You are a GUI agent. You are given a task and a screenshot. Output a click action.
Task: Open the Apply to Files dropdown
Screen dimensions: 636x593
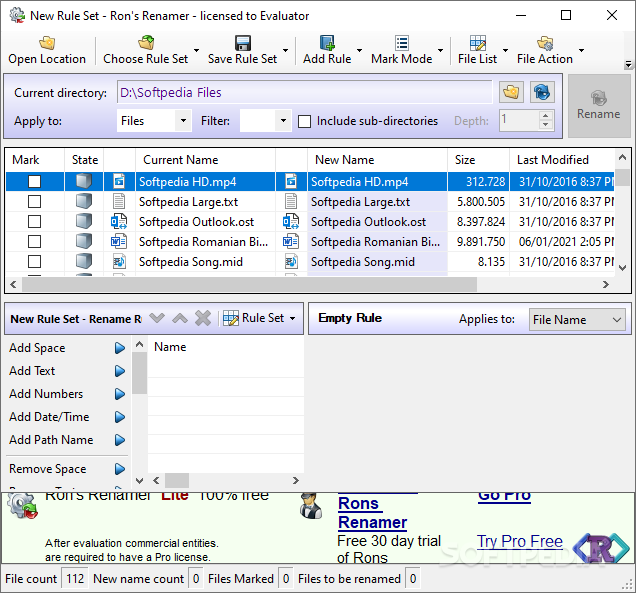pos(183,120)
